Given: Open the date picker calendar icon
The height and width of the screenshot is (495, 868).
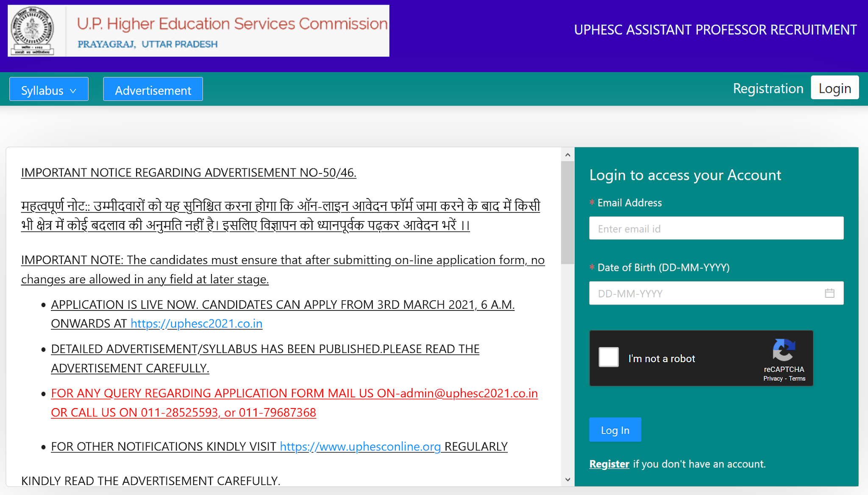Looking at the screenshot, I should tap(829, 293).
